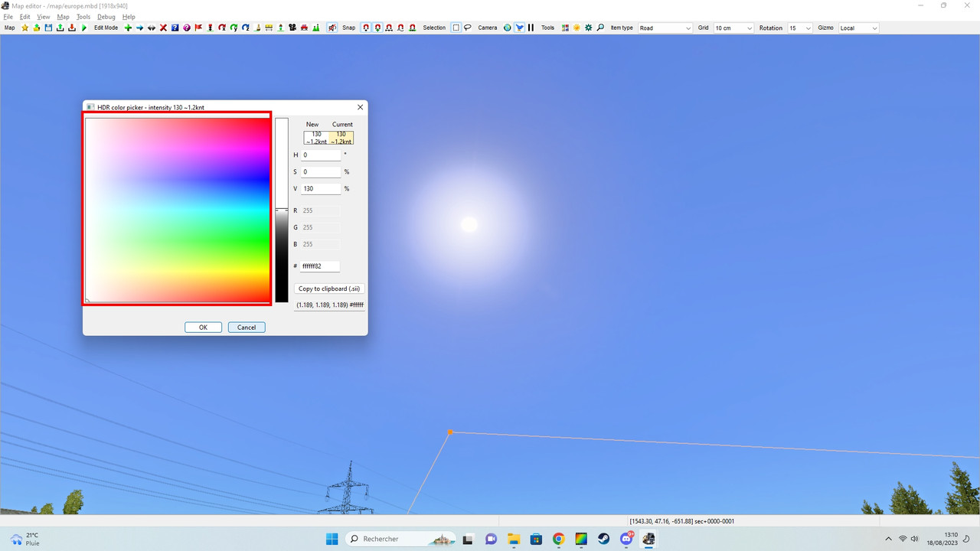Click the green import map icon
Viewport: 980px width, 551px height.
point(60,28)
